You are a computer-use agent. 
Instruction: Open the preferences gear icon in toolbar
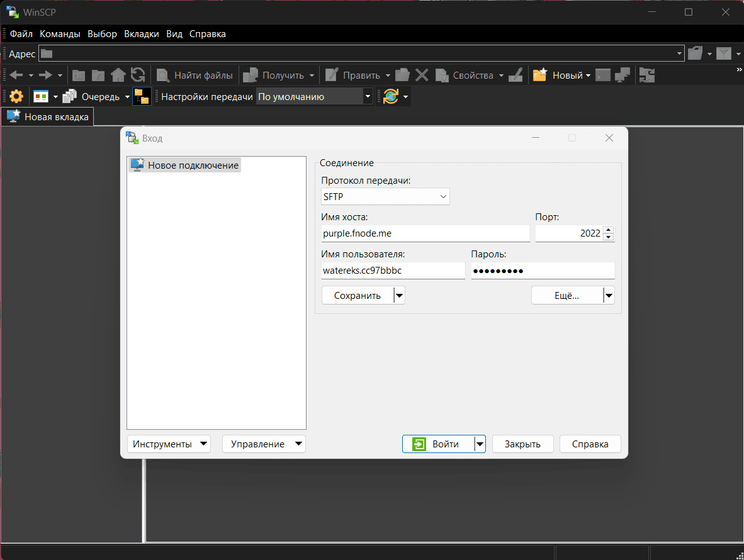point(16,97)
